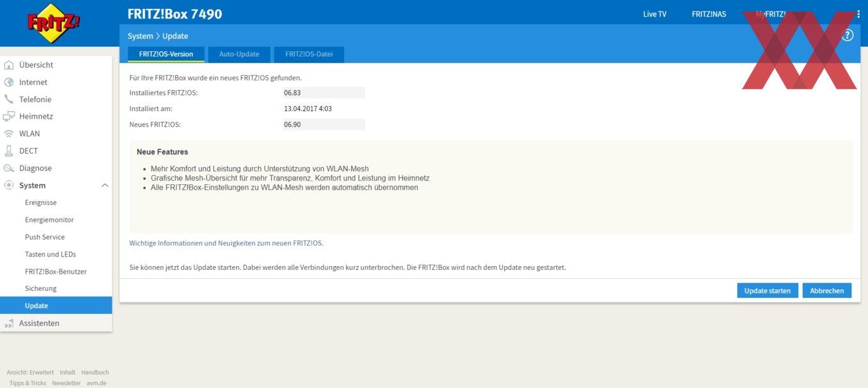Switch to the Auto-Update tab
Screen dimensions: 868x388
coord(239,54)
